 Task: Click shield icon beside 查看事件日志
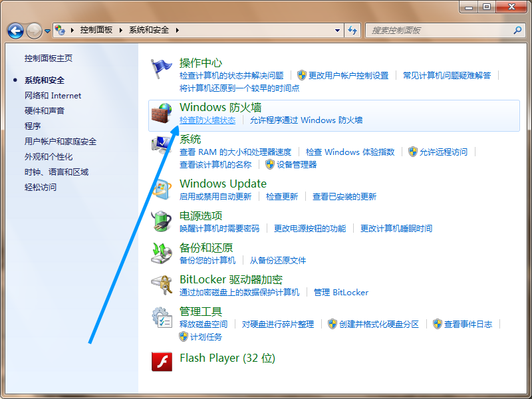coord(438,324)
